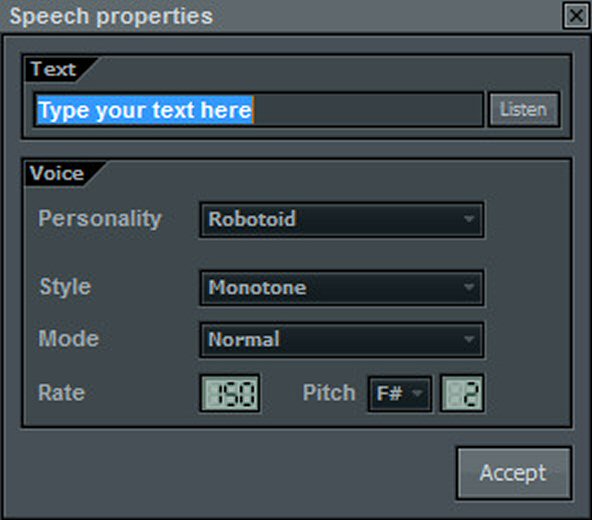Click the 'Type your text here' field
Viewport: 592px width, 520px height.
point(258,110)
